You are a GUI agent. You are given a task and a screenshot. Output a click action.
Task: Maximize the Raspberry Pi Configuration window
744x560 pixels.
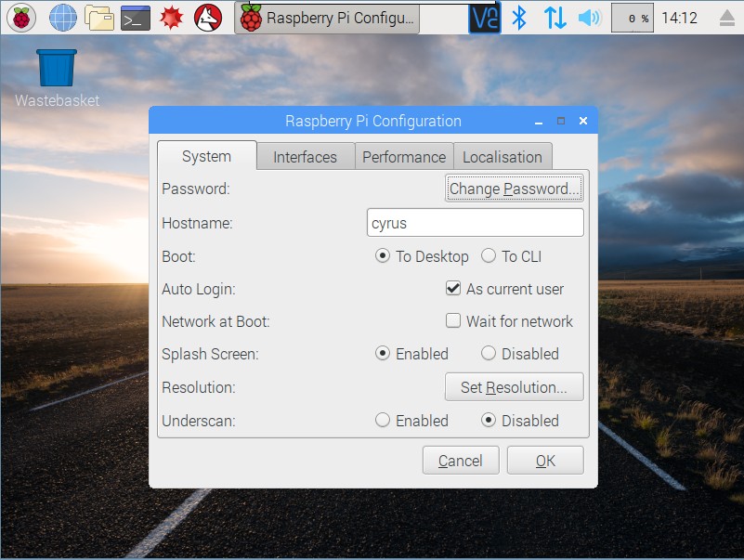[561, 121]
